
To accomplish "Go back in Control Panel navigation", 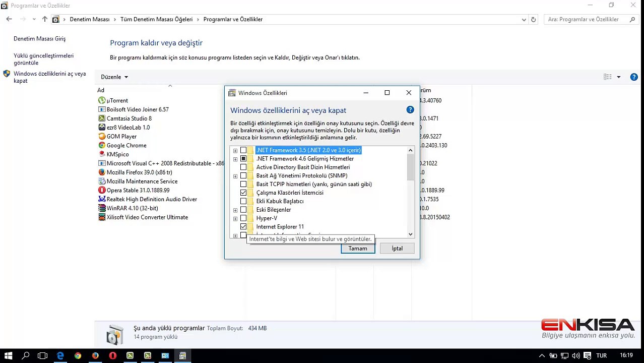I will 9,19.
